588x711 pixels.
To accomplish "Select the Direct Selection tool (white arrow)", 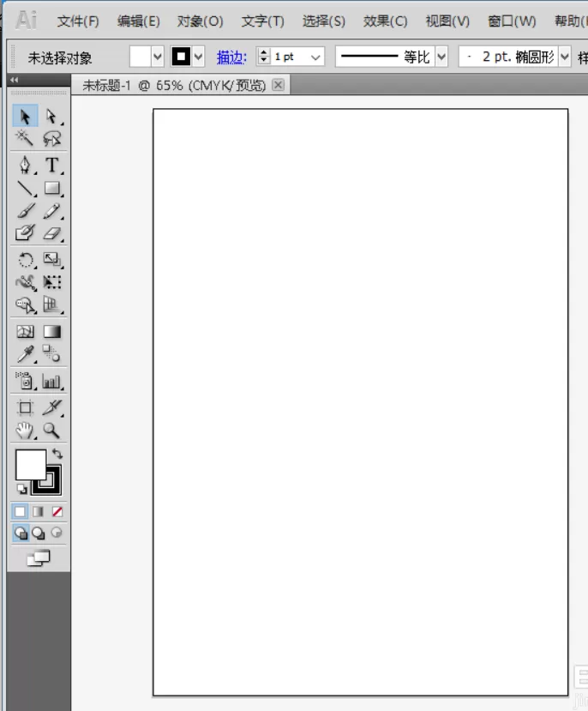I will pyautogui.click(x=51, y=117).
